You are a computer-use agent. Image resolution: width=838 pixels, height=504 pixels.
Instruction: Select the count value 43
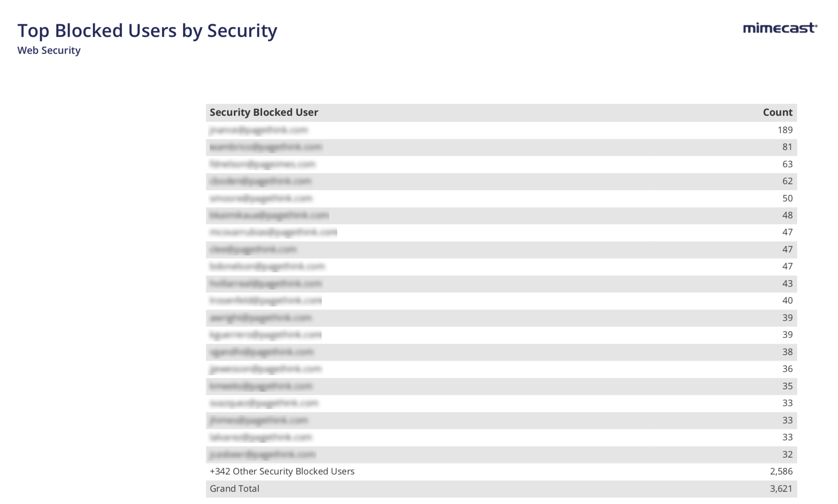[787, 284]
